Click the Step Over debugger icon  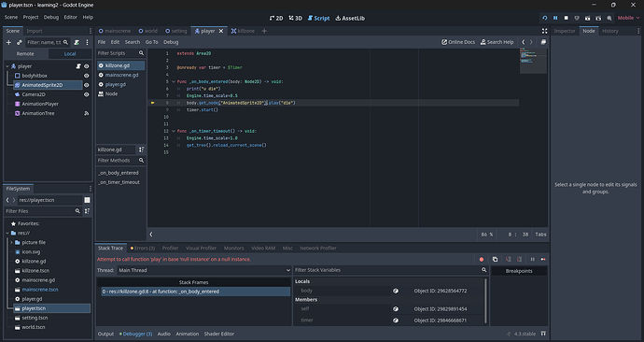pos(520,260)
